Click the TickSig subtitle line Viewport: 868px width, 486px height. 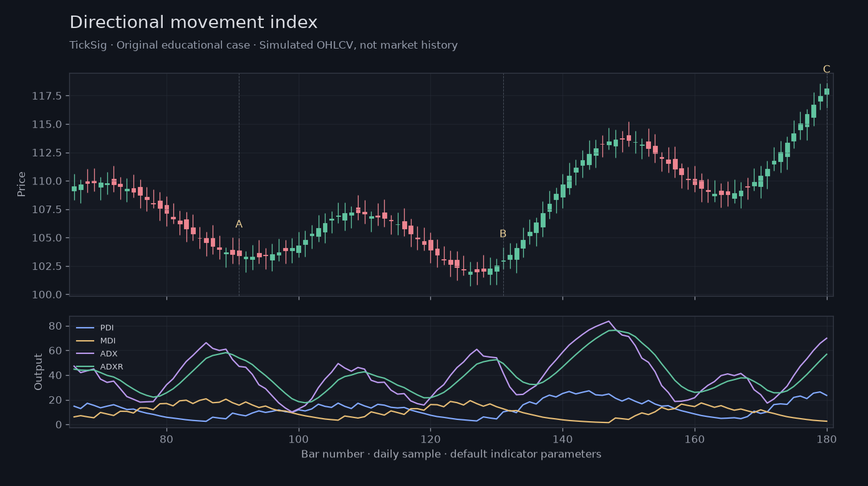[x=263, y=45]
